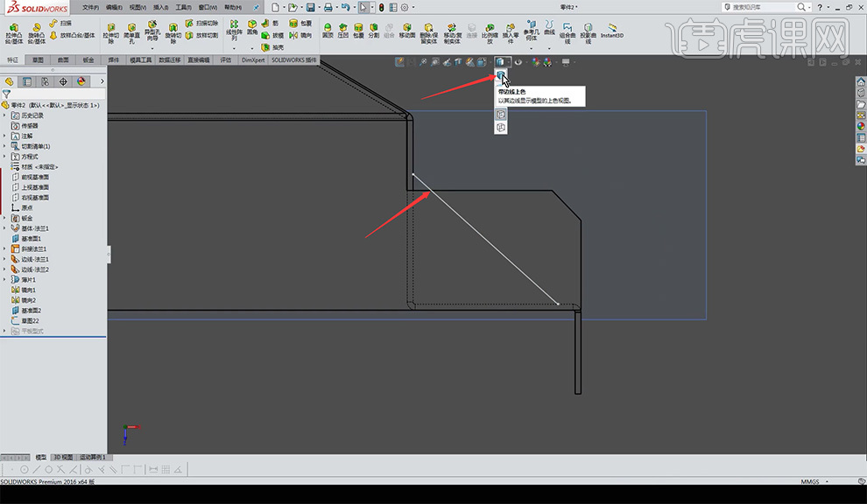Expand the 基体-法兰1 feature node

(x=4, y=228)
